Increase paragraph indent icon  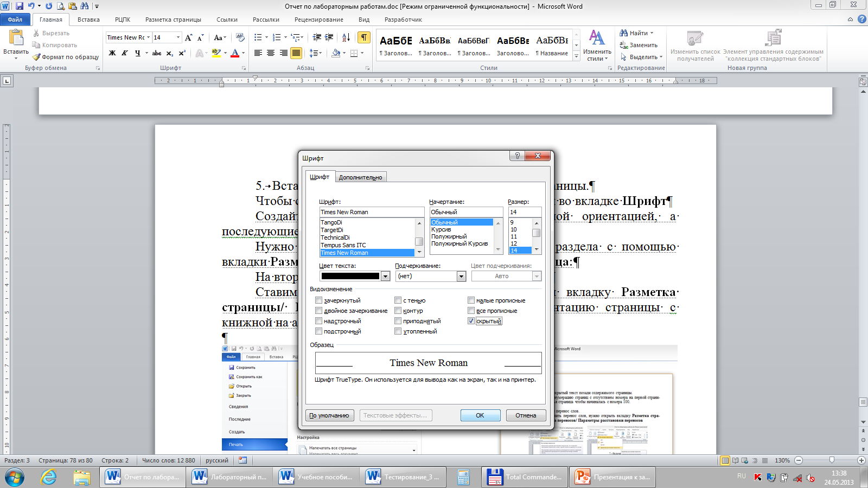(329, 37)
